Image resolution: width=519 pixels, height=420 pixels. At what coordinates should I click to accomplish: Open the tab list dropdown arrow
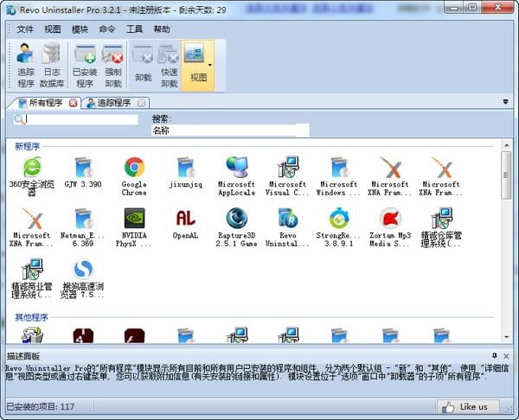(505, 102)
